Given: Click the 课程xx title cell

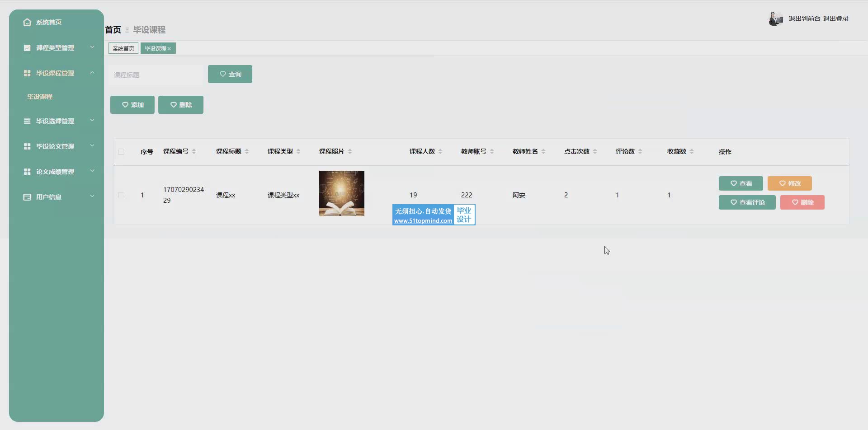Looking at the screenshot, I should [226, 195].
